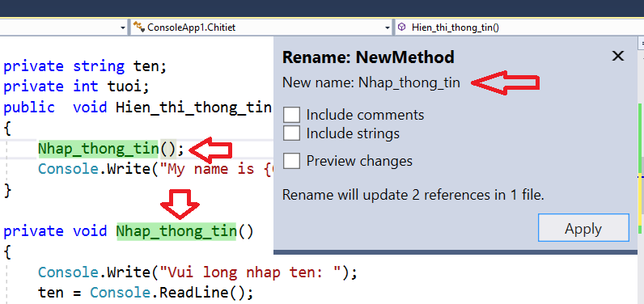This screenshot has width=644, height=304.
Task: Enable the Include comments checkbox
Action: (291, 115)
